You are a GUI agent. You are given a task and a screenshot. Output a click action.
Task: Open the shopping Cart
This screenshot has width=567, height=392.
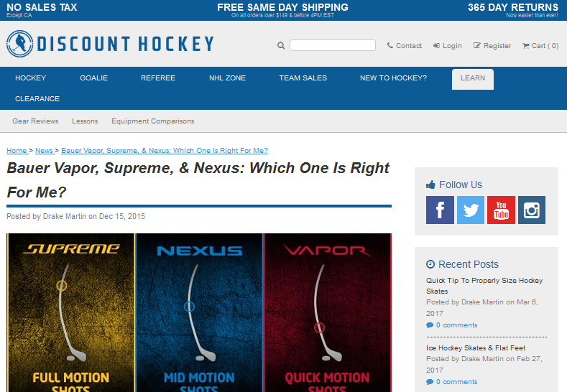540,45
